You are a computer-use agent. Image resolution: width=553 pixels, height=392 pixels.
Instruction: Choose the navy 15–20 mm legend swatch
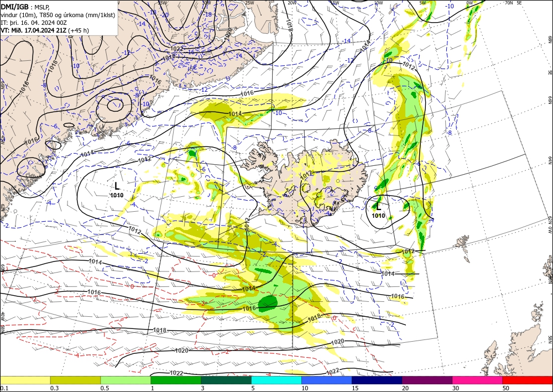(377, 380)
